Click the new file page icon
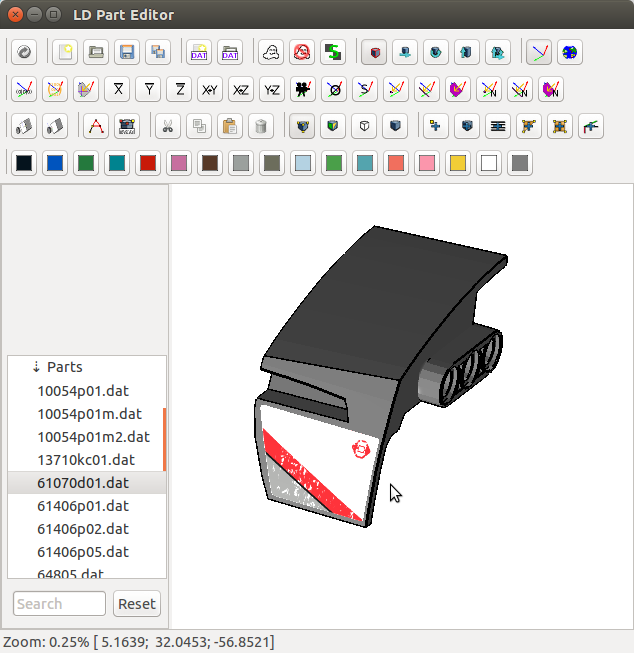This screenshot has height=653, width=634. [x=65, y=52]
